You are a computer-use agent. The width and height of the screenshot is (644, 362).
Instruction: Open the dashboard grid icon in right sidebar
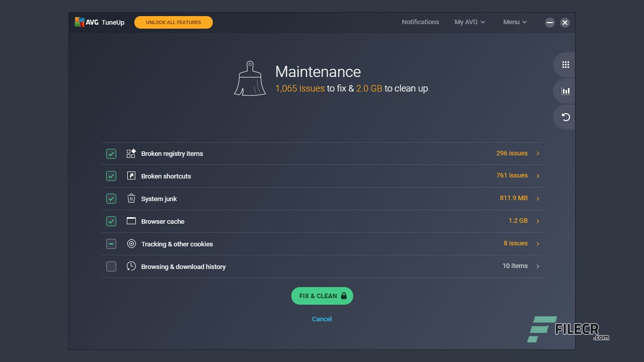coord(565,64)
